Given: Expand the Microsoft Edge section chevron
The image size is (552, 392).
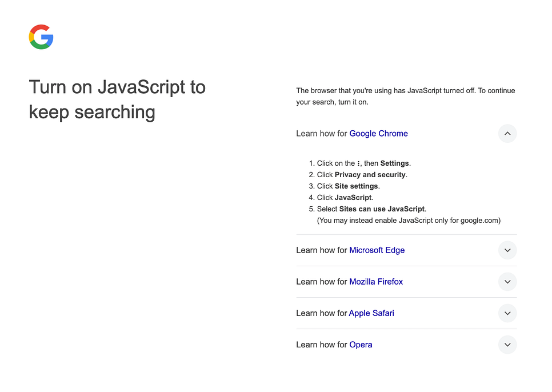Looking at the screenshot, I should [x=507, y=250].
